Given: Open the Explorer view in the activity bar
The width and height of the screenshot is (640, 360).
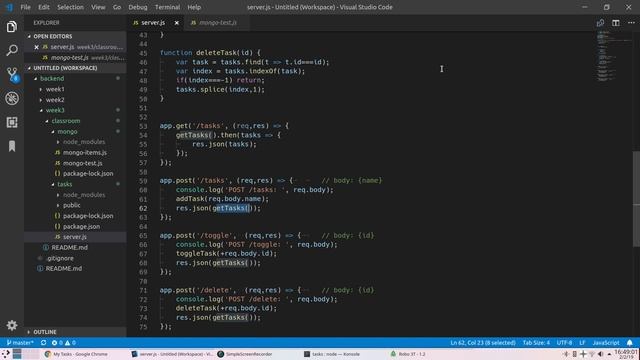Looking at the screenshot, I should [12, 27].
